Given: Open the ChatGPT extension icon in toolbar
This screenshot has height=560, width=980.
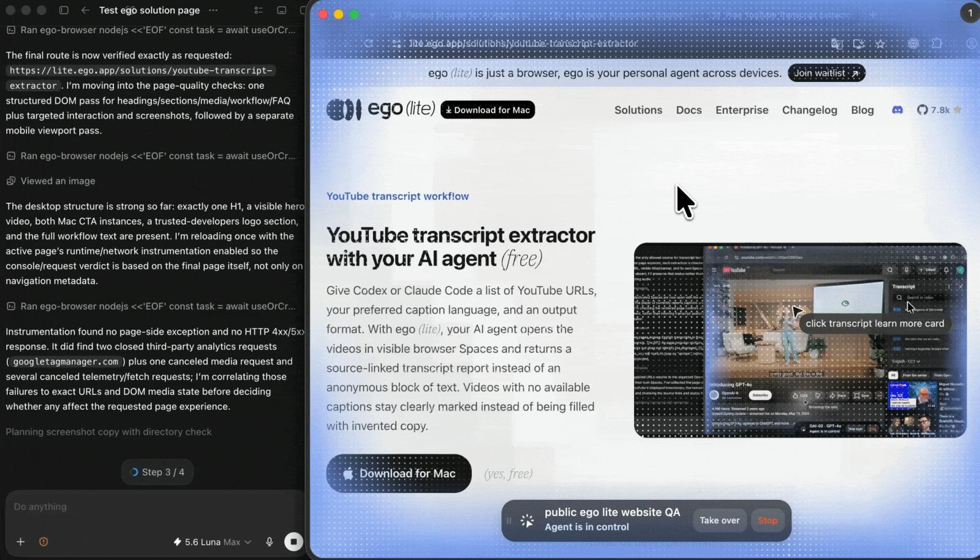Looking at the screenshot, I should coord(913,44).
